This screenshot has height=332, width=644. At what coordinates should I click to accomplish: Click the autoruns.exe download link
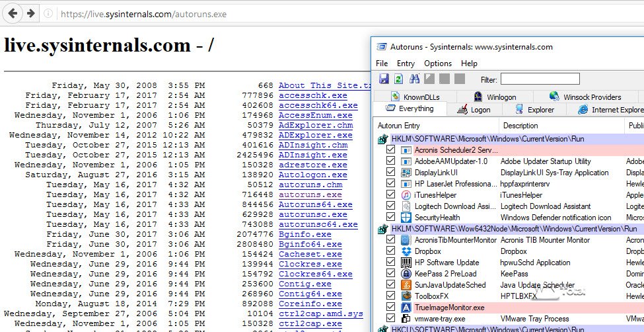point(310,195)
